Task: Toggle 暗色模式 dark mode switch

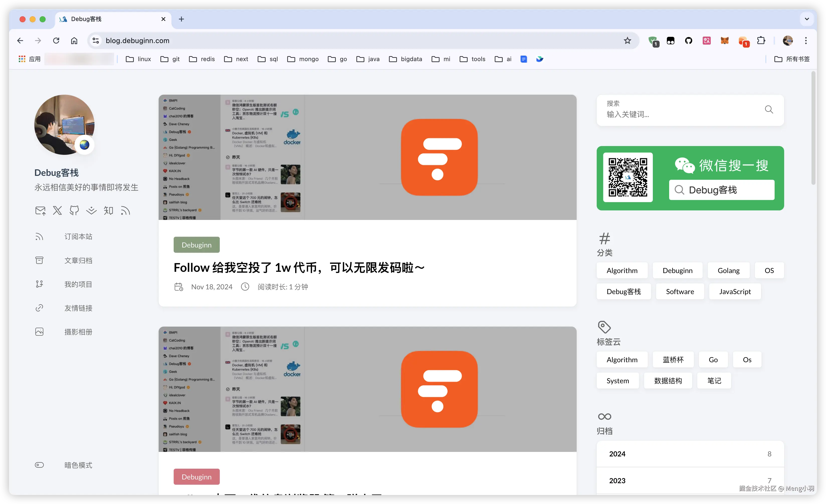Action: tap(39, 465)
